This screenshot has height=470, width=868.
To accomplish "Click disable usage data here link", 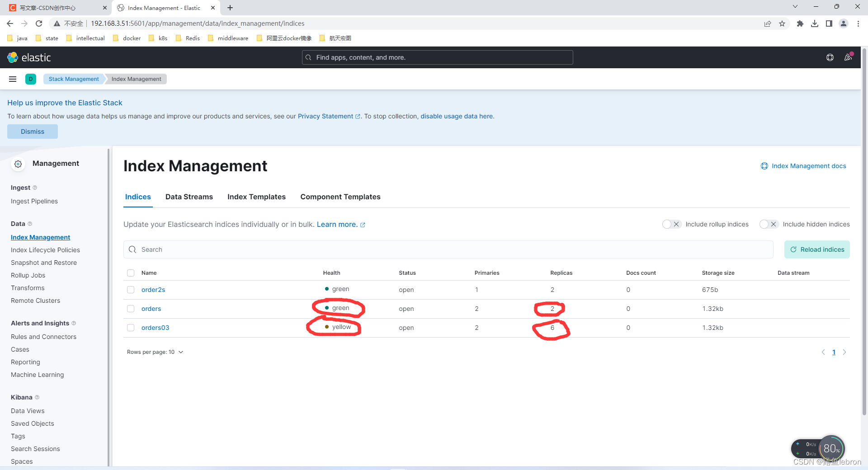I will [457, 116].
